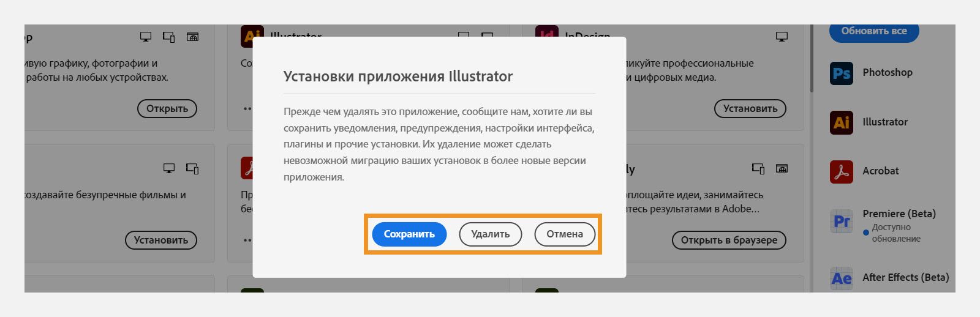980x317 pixels.
Task: Click the desktop icon on Photoshop card
Action: pos(146,37)
